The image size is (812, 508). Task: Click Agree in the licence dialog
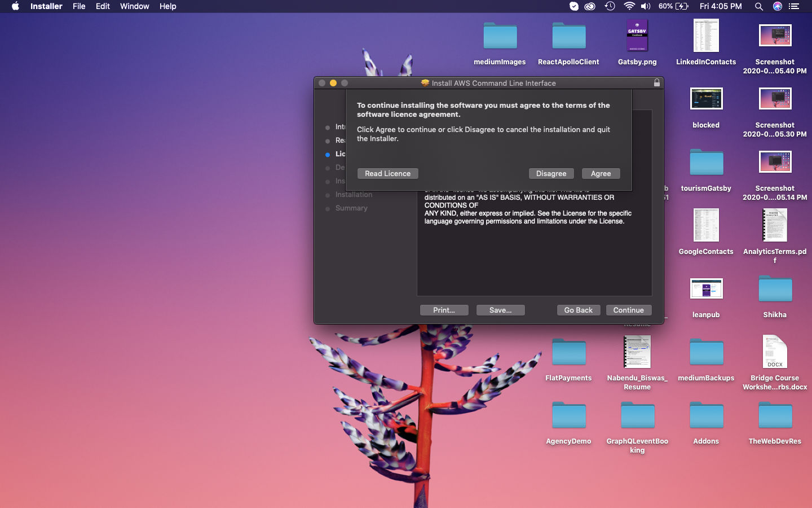click(x=601, y=173)
